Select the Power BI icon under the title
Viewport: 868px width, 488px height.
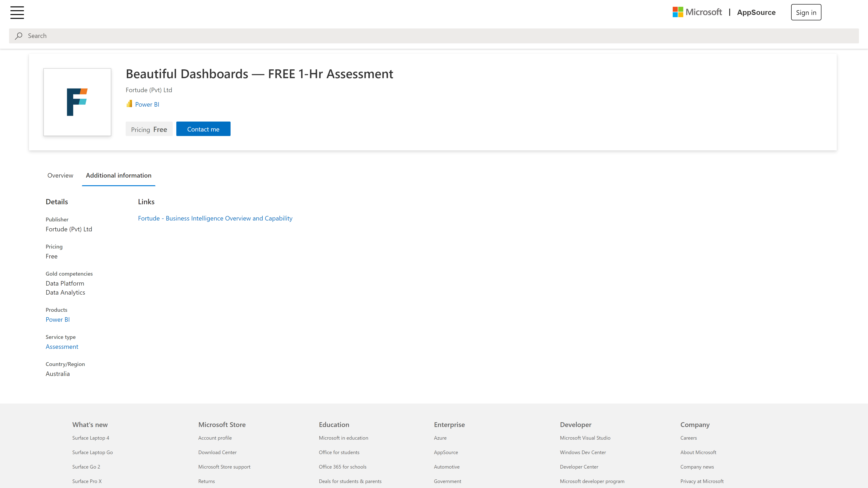(129, 104)
